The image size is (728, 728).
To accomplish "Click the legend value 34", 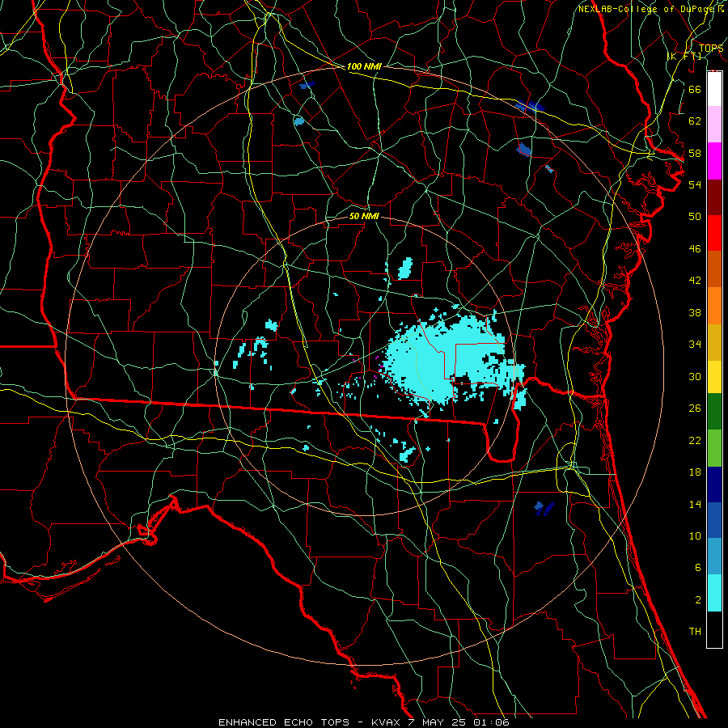I will pos(695,345).
